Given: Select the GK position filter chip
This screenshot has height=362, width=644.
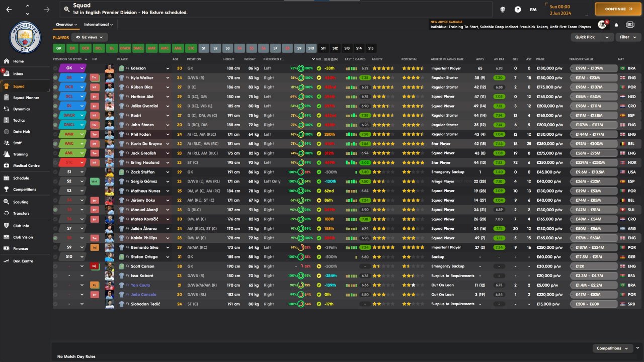Looking at the screenshot, I should pos(59,48).
